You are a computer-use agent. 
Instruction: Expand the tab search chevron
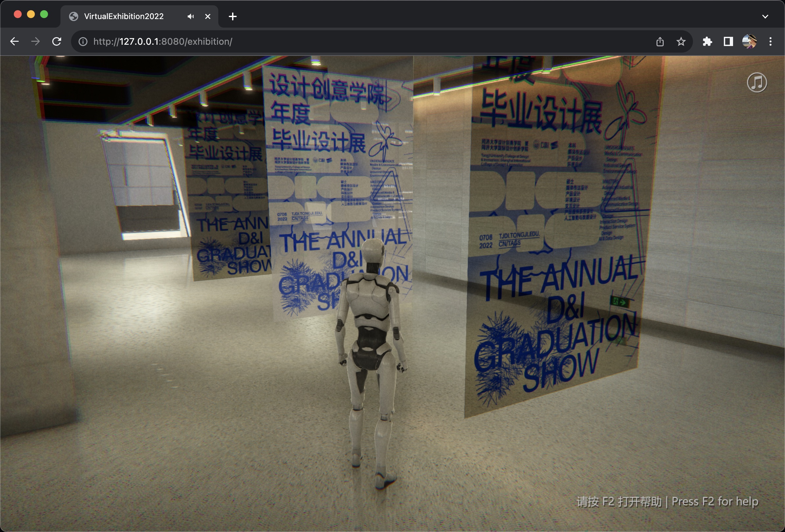[x=765, y=16]
